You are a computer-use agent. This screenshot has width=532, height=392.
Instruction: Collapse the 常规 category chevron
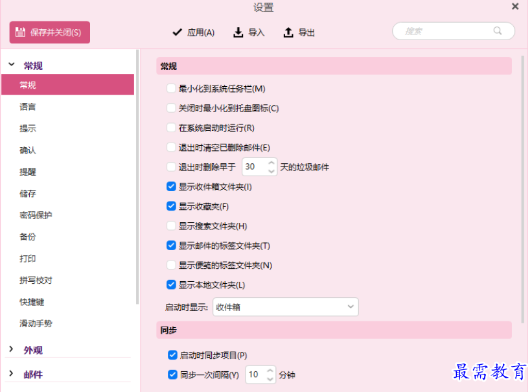pyautogui.click(x=12, y=64)
